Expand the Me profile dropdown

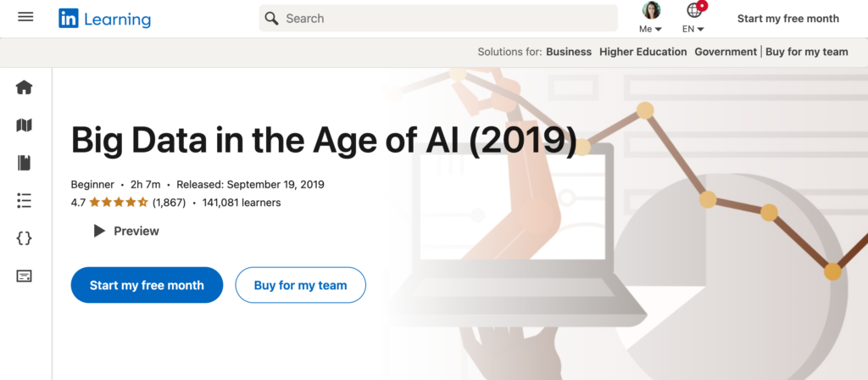[x=651, y=29]
